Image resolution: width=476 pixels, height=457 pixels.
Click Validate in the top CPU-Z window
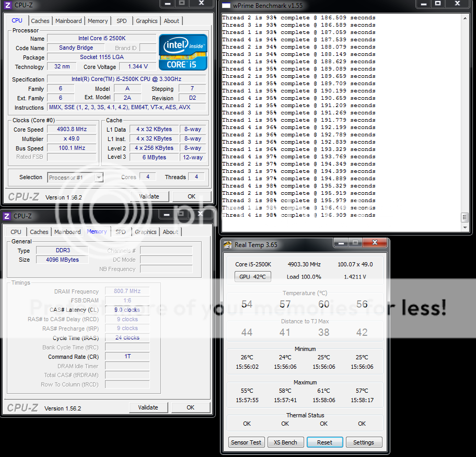(x=149, y=196)
